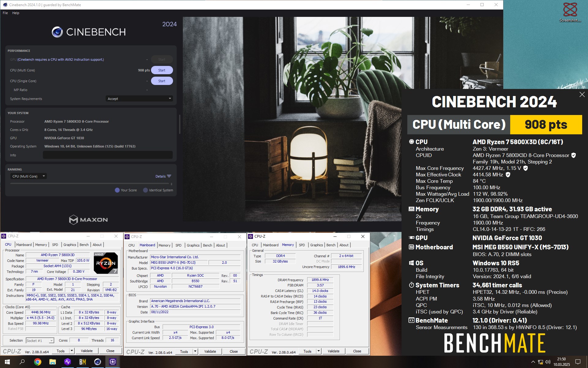Image resolution: width=588 pixels, height=368 pixels.
Task: Click the Memory module icon in BenchMate panel
Action: [411, 209]
